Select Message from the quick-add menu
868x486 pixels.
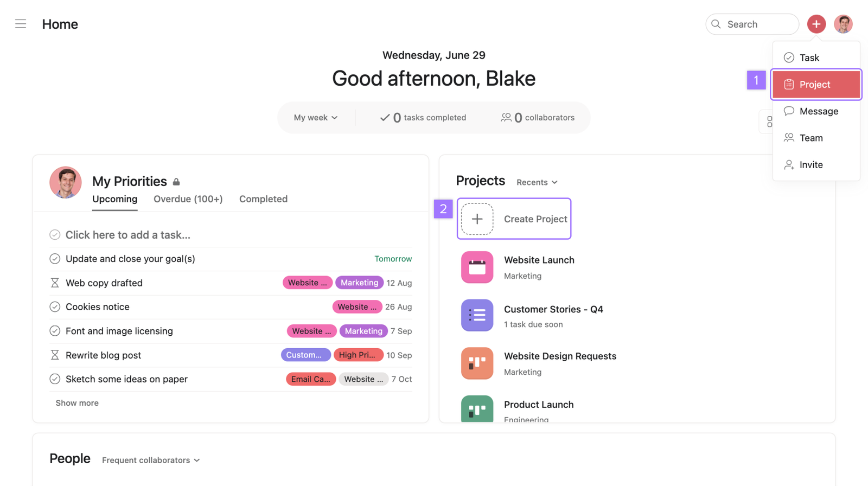(x=818, y=111)
